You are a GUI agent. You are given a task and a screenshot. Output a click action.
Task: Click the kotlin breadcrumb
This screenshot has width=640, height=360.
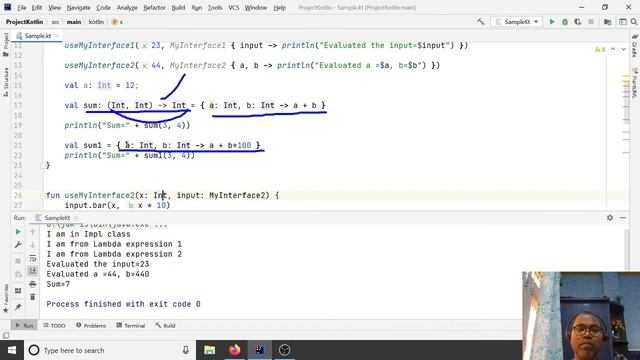96,22
